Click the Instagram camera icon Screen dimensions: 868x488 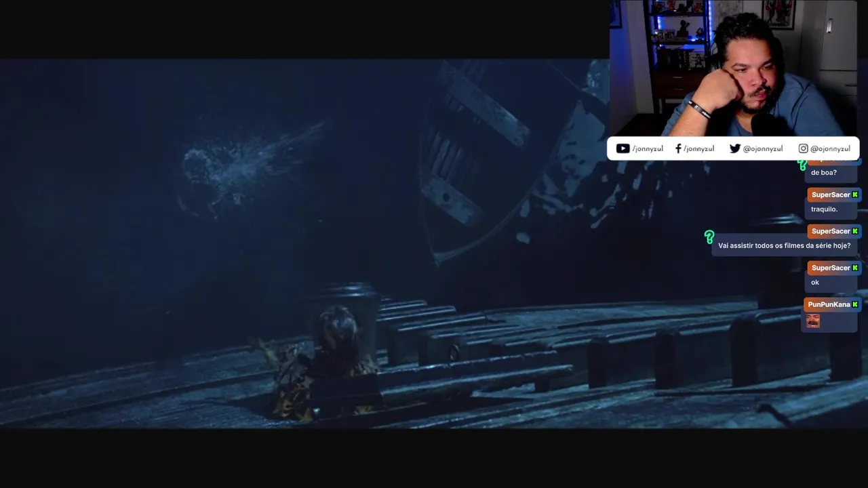coord(803,148)
